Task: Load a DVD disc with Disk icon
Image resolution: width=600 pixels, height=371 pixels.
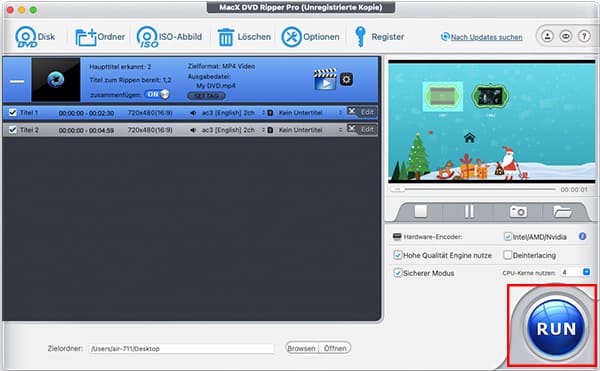Action: click(x=26, y=37)
